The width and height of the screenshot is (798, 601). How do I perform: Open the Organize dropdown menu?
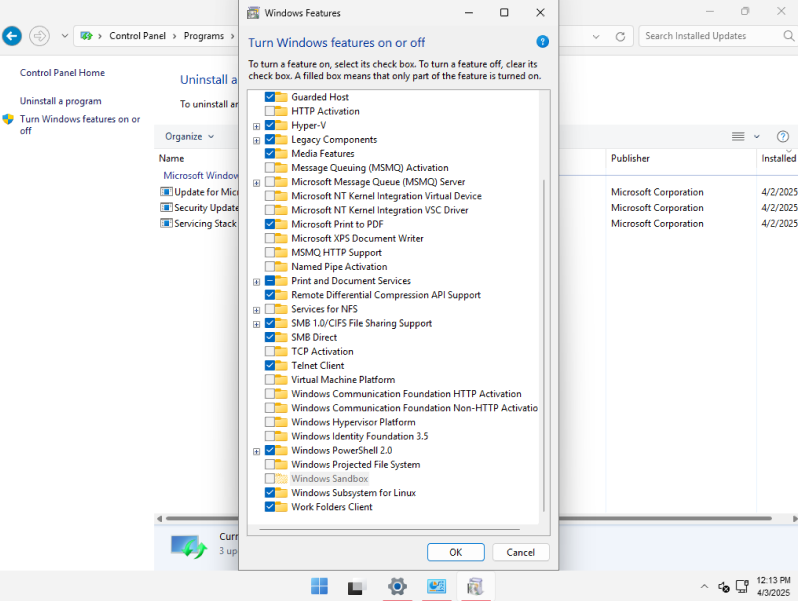[x=189, y=136]
